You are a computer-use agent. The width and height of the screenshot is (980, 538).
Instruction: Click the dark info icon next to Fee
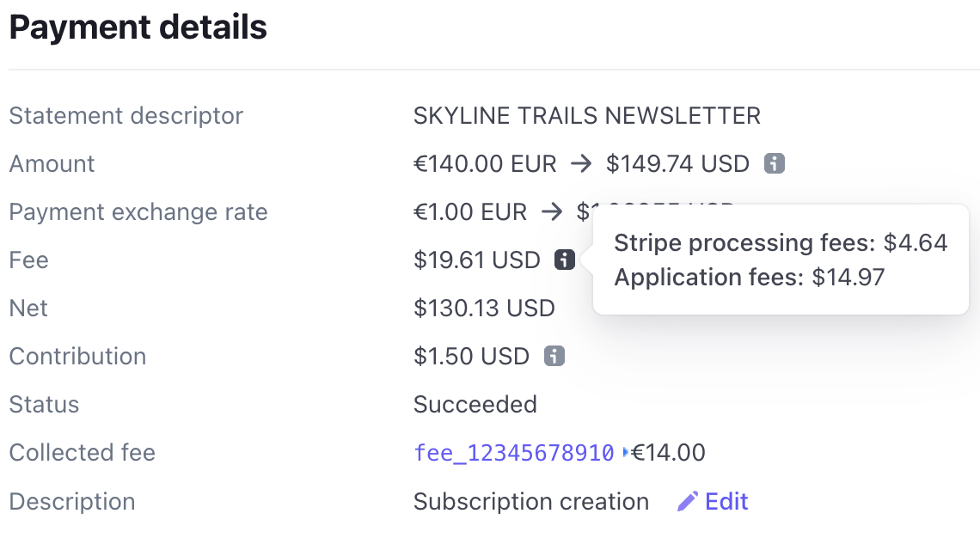pyautogui.click(x=565, y=260)
